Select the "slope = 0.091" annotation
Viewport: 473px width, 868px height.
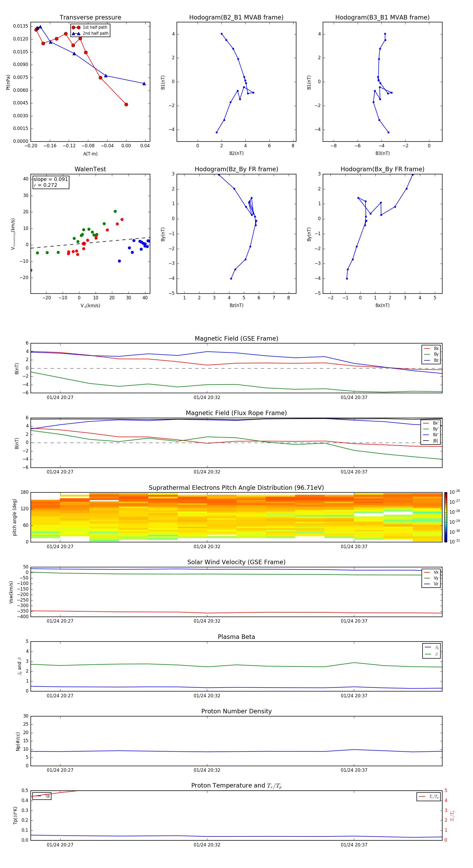point(50,179)
